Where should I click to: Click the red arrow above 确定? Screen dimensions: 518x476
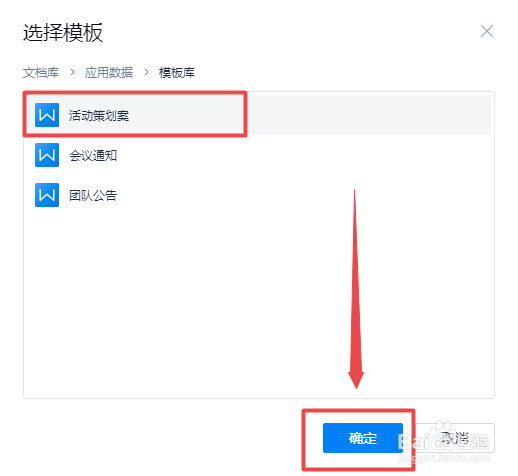[356, 289]
